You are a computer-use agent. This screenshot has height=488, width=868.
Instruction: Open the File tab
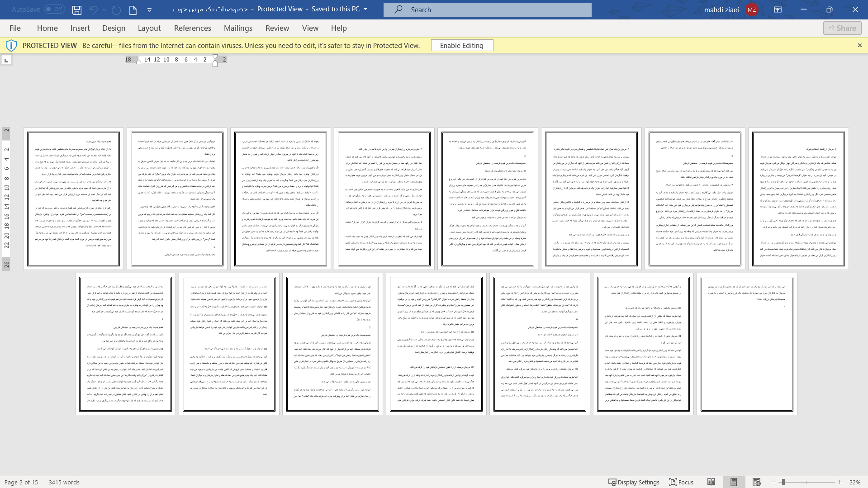(x=15, y=28)
